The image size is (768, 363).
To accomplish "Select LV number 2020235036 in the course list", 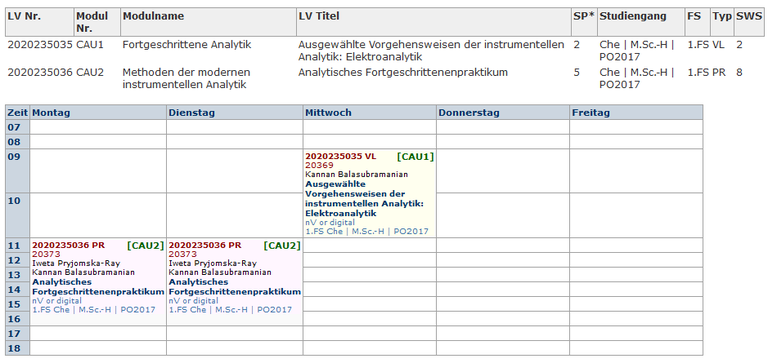I will click(x=40, y=73).
